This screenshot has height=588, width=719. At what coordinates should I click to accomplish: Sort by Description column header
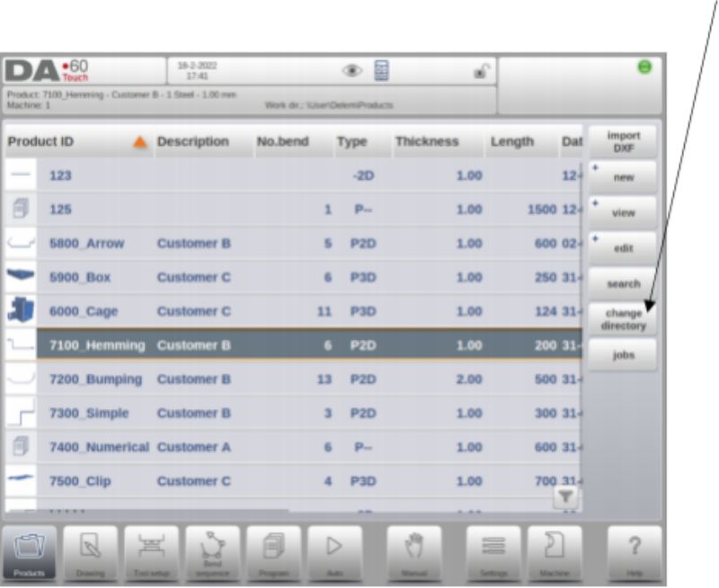[204, 142]
